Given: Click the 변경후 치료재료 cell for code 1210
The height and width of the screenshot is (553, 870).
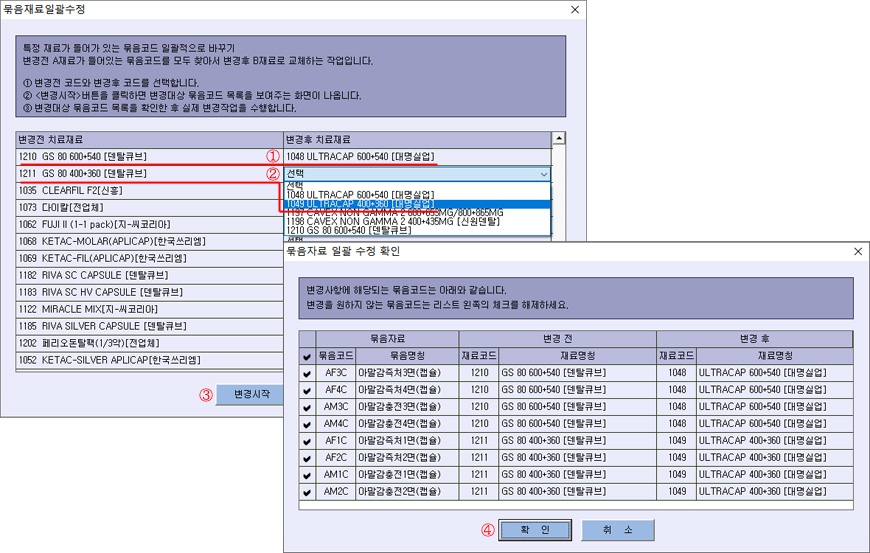Looking at the screenshot, I should [415, 156].
